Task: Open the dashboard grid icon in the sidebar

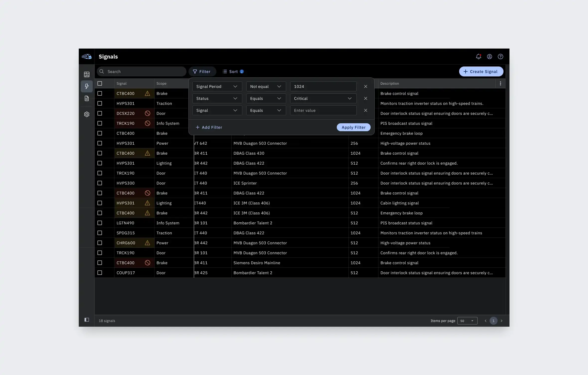Action: (87, 74)
